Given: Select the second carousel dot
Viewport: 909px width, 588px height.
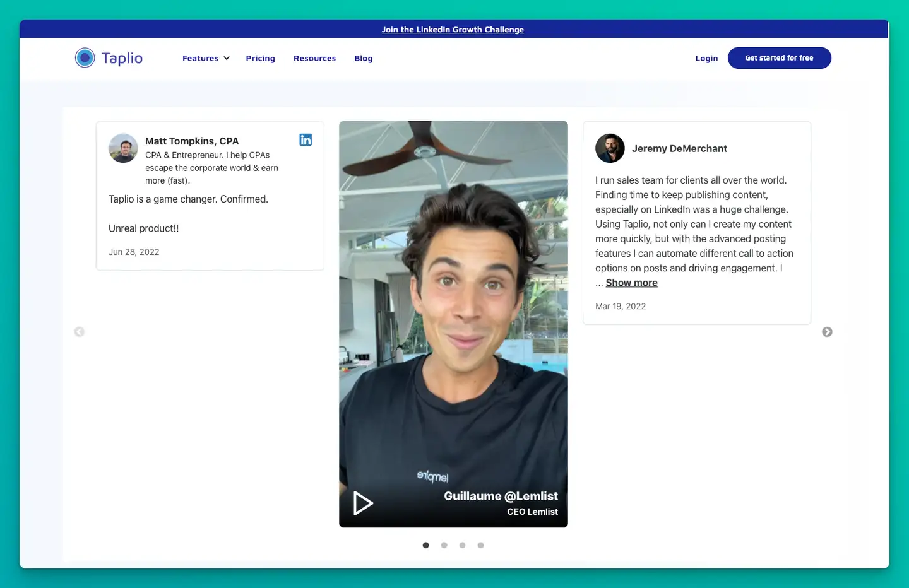Looking at the screenshot, I should pyautogui.click(x=444, y=545).
